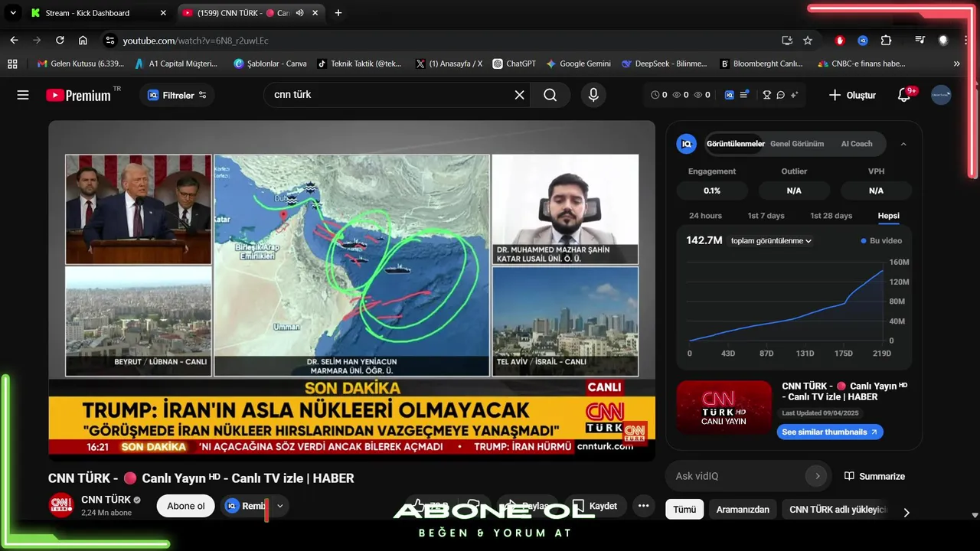
Task: Open the CNN TÜRK channel name link
Action: tap(106, 500)
